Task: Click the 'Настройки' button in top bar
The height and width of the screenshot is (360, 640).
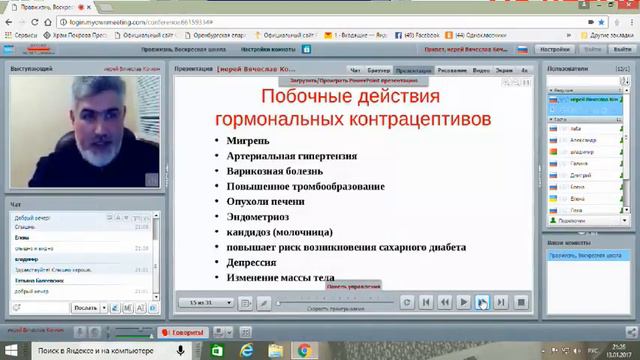Action: tap(555, 49)
